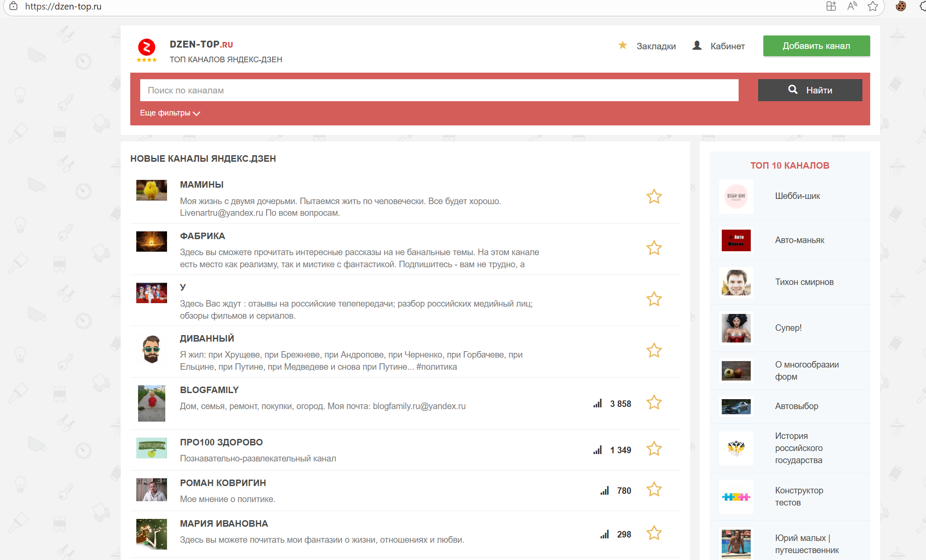Bookmark the ФАБРИКА channel star
This screenshot has width=926, height=560.
coord(654,248)
